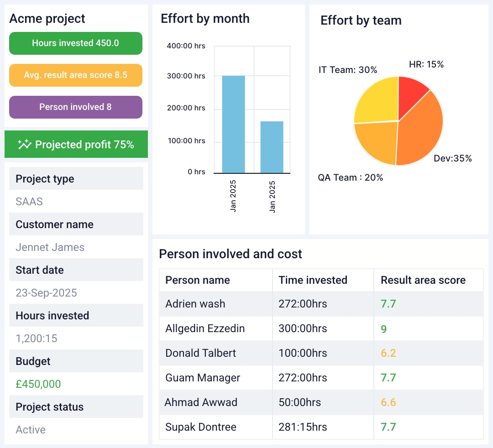
Task: Click the Effort by team panel title
Action: click(x=361, y=21)
